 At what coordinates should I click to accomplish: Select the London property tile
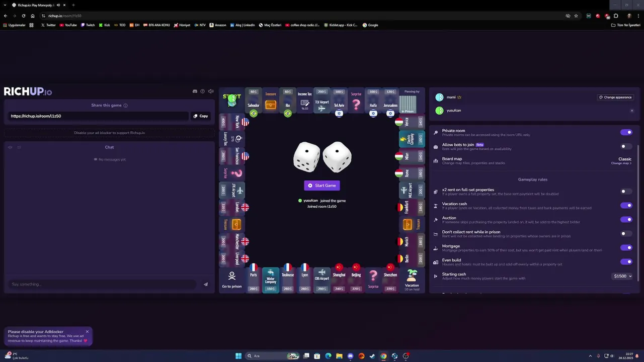(x=232, y=207)
